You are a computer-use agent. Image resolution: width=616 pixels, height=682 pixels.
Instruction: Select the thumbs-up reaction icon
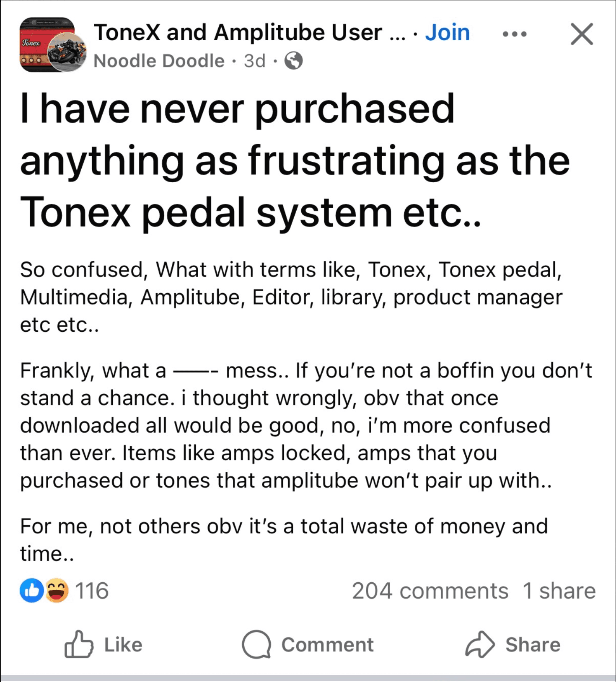[x=31, y=590]
